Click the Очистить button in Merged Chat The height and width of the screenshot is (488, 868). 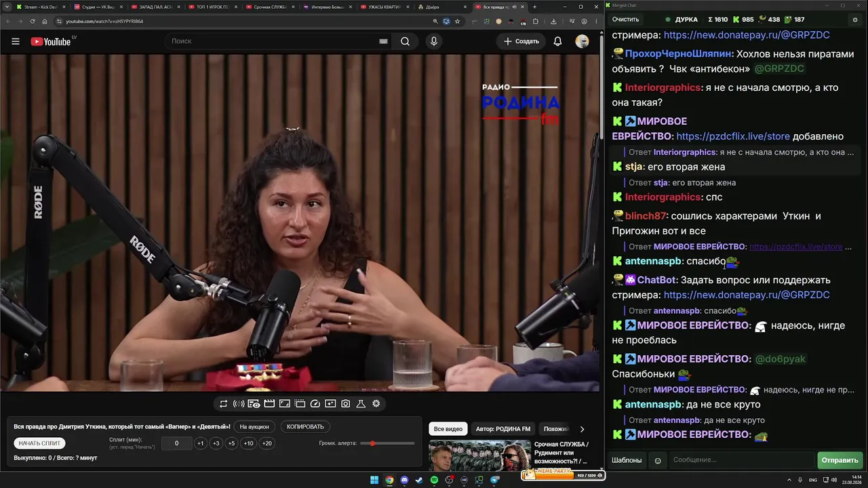pos(625,20)
